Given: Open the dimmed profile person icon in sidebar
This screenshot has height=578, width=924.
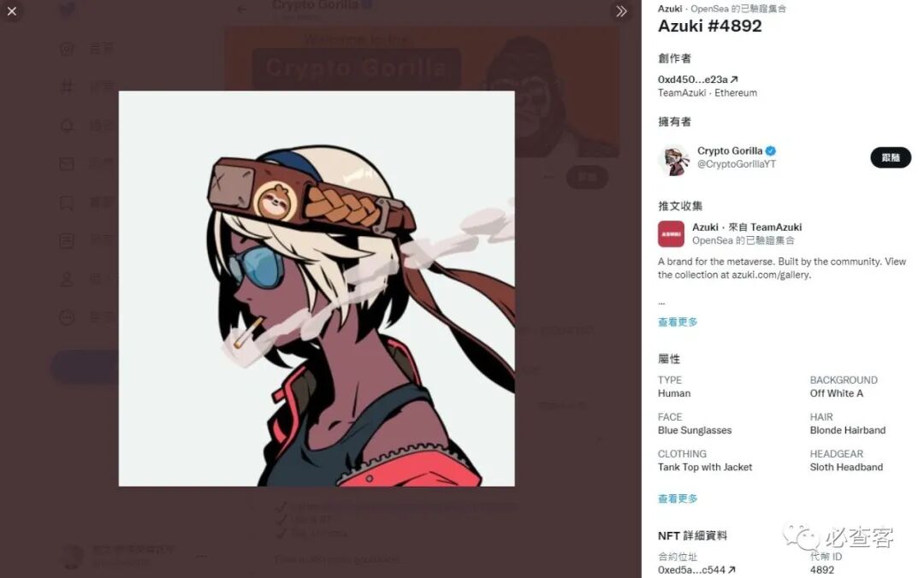Looking at the screenshot, I should pos(67,280).
